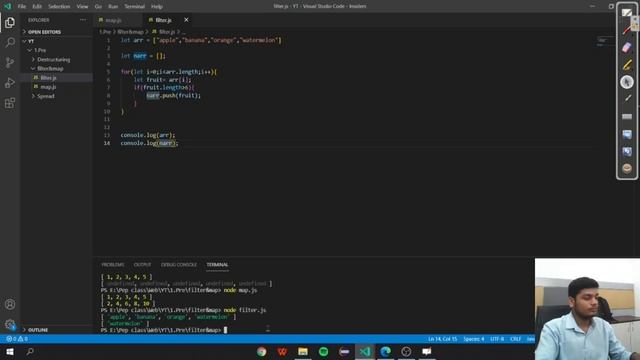The width and height of the screenshot is (640, 360).
Task: Select the yellow highlighter tool
Action: click(x=627, y=64)
